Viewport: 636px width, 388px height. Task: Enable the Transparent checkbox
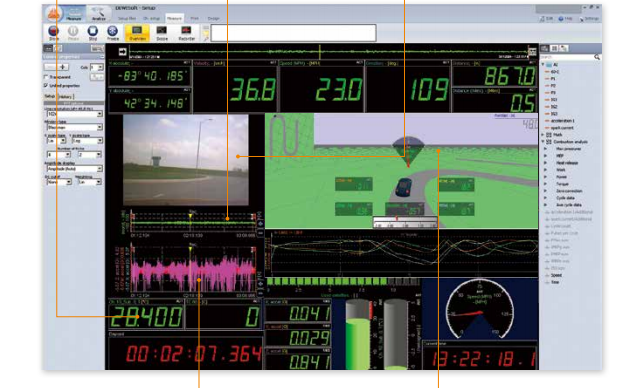[x=46, y=77]
